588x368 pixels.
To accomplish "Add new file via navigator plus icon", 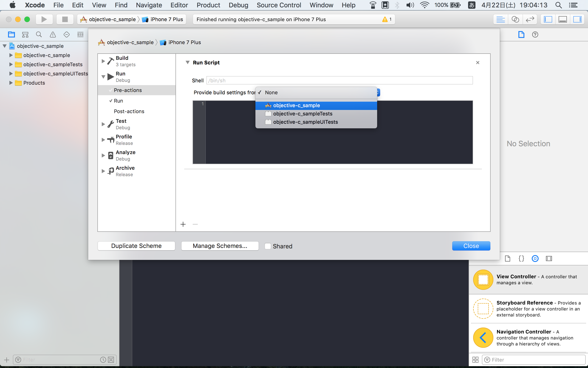I will [7, 360].
